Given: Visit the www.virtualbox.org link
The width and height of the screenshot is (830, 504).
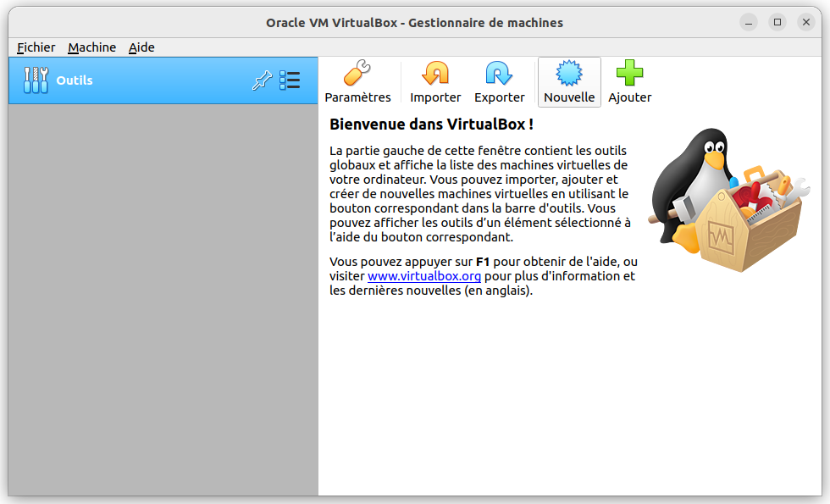Looking at the screenshot, I should (424, 276).
